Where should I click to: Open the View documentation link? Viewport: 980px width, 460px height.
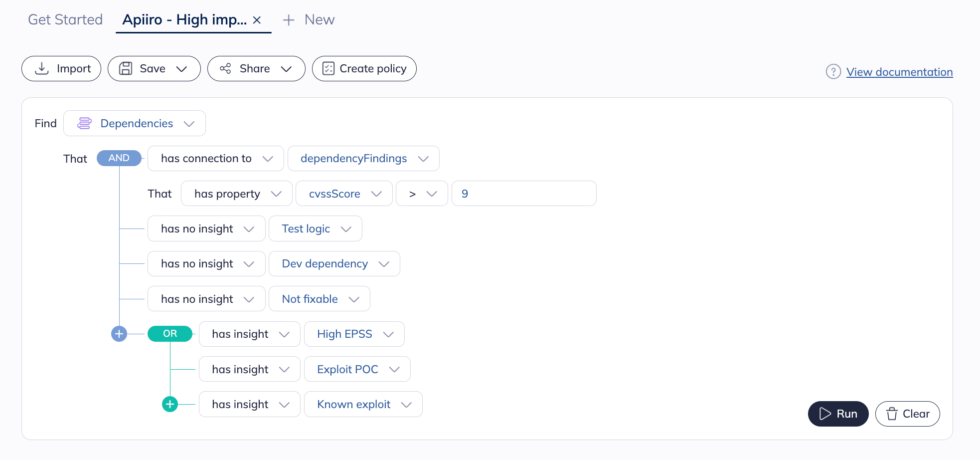click(899, 72)
